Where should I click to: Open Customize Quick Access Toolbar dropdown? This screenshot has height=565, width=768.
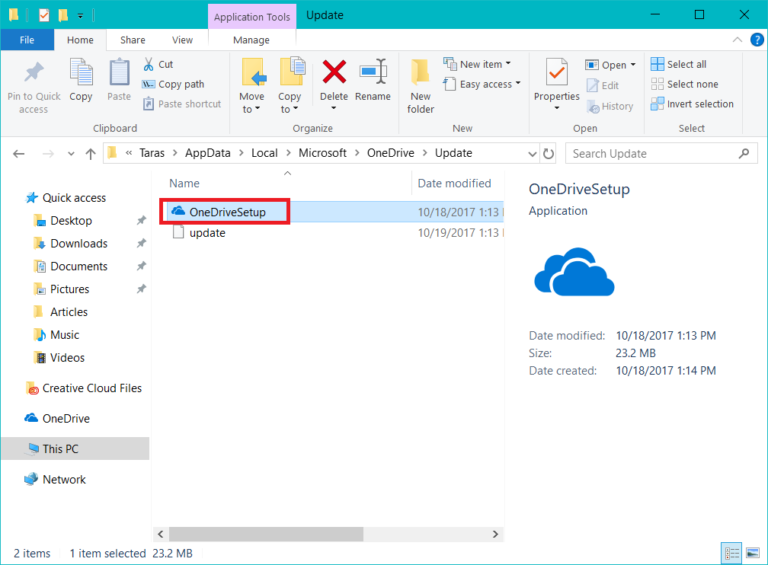click(x=80, y=16)
